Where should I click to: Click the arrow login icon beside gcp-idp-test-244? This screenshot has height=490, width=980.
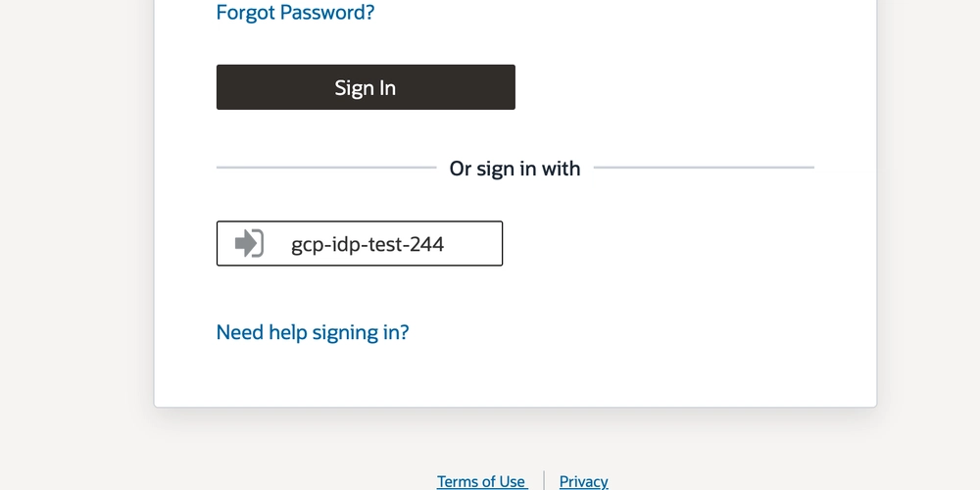coord(249,243)
